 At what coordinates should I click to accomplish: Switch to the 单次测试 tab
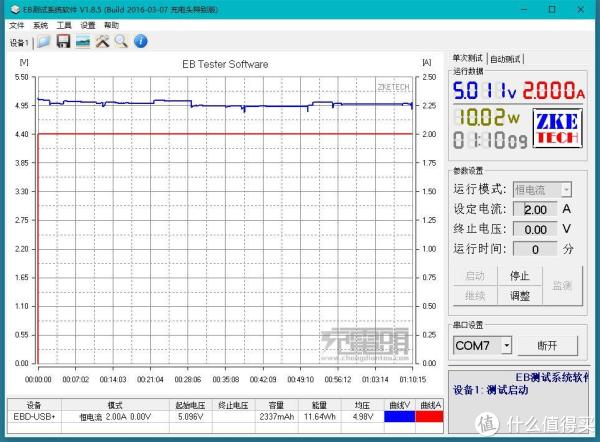point(467,58)
